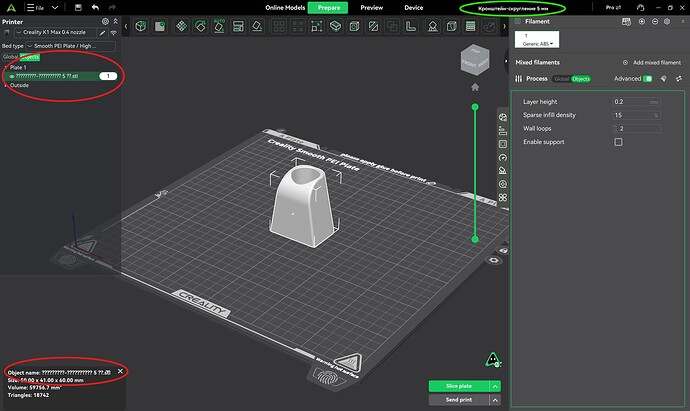
Task: Click the Slice plate button
Action: click(459, 386)
